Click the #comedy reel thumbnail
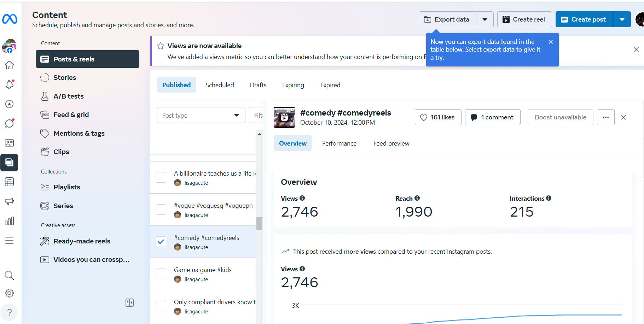Image resolution: width=644 pixels, height=324 pixels. click(284, 117)
